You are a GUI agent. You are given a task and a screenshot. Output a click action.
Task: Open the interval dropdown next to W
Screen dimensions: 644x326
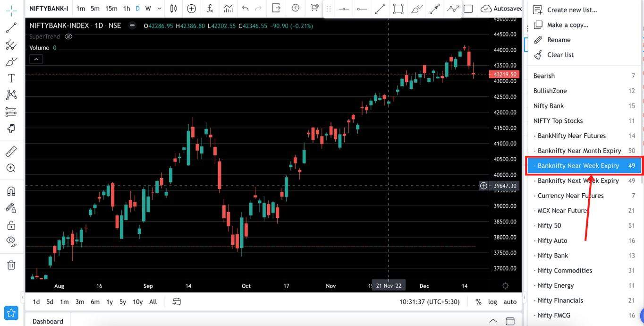pos(159,9)
